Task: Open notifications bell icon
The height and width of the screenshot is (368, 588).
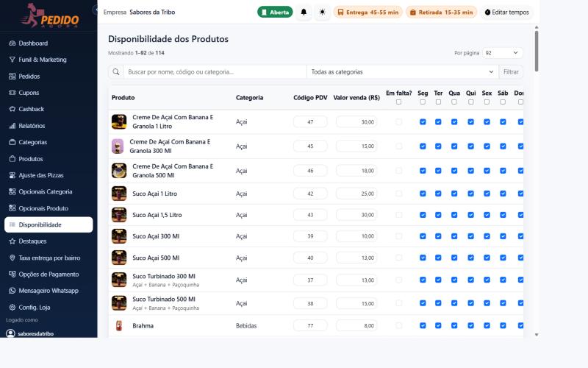Action: coord(304,12)
